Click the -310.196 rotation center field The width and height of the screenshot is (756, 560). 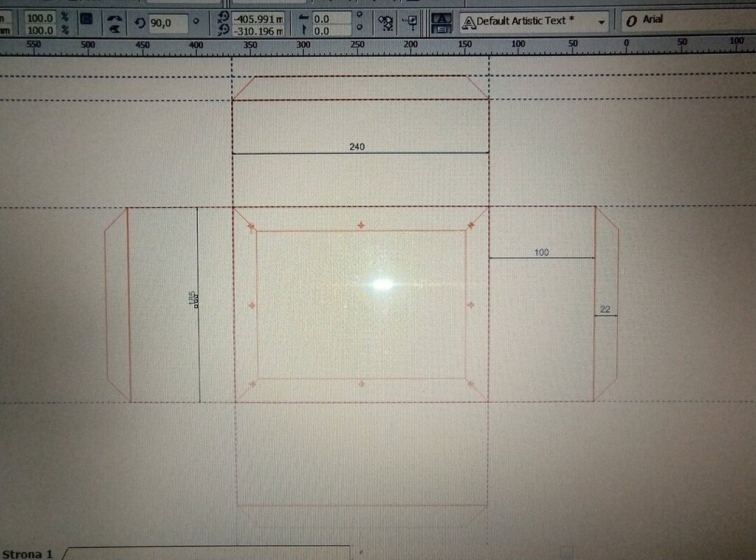pyautogui.click(x=258, y=31)
